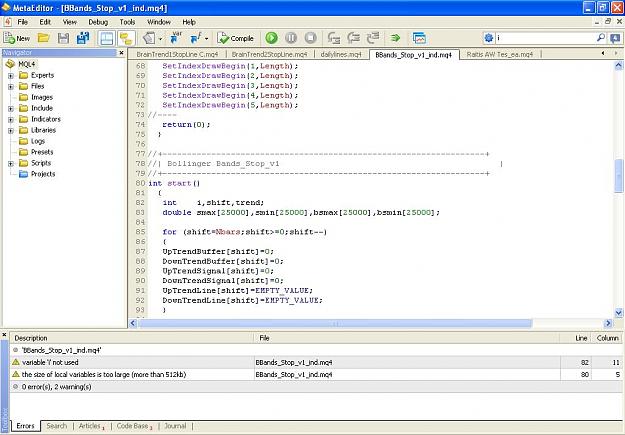625x435 pixels.
Task: Expand the Libraries folder
Action: click(x=11, y=130)
